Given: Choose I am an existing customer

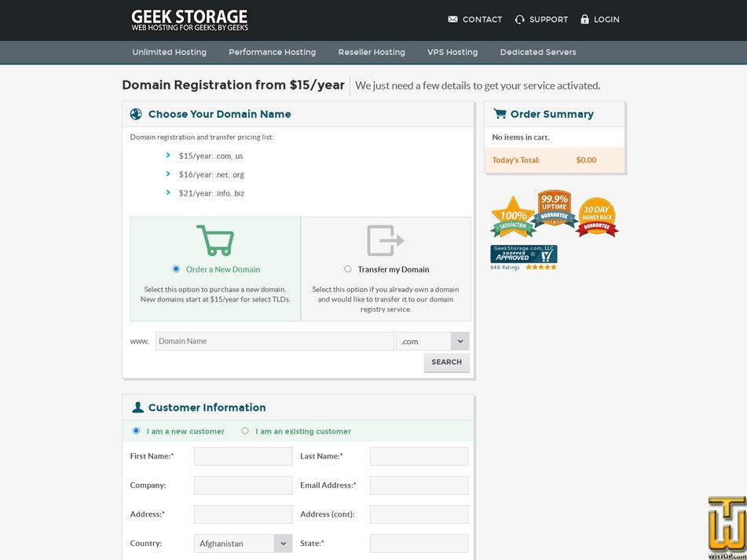Looking at the screenshot, I should [x=245, y=430].
